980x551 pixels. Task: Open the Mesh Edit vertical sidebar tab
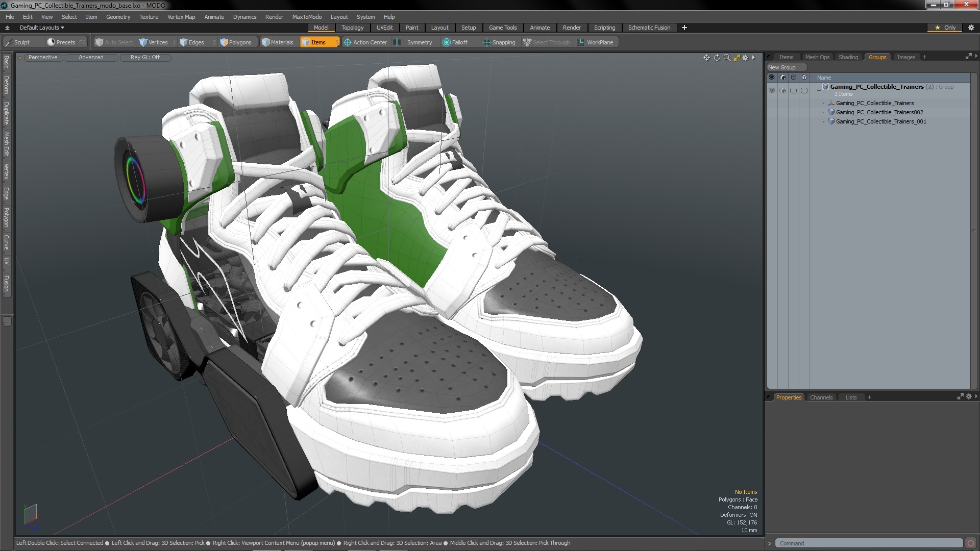(6, 144)
